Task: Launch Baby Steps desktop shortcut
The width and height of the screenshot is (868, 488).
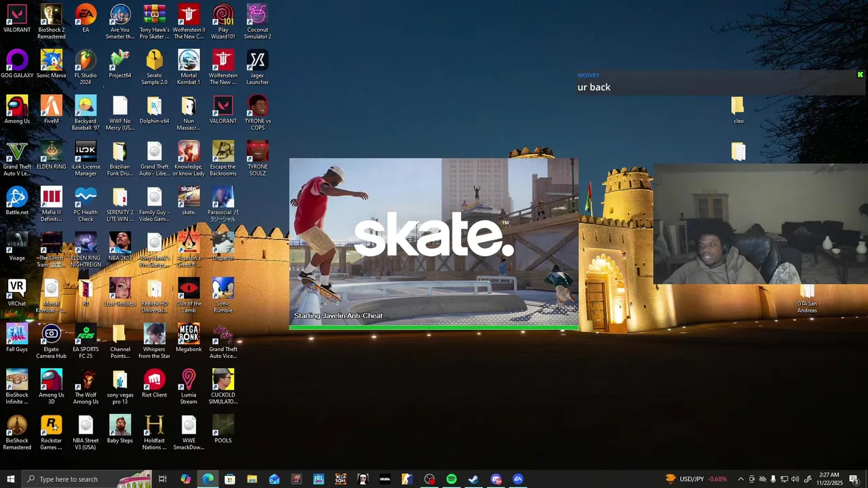Action: pyautogui.click(x=120, y=428)
